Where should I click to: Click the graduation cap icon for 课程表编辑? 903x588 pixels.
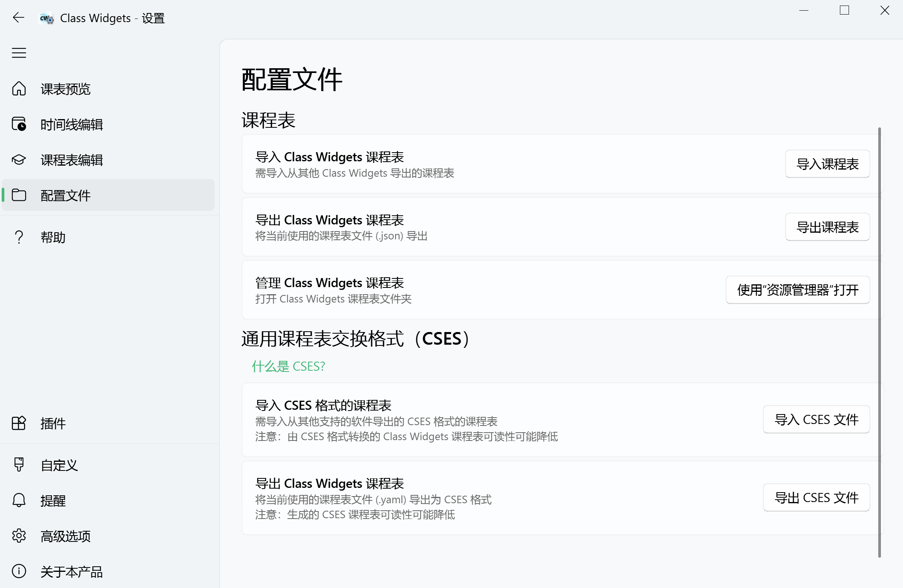coord(19,160)
